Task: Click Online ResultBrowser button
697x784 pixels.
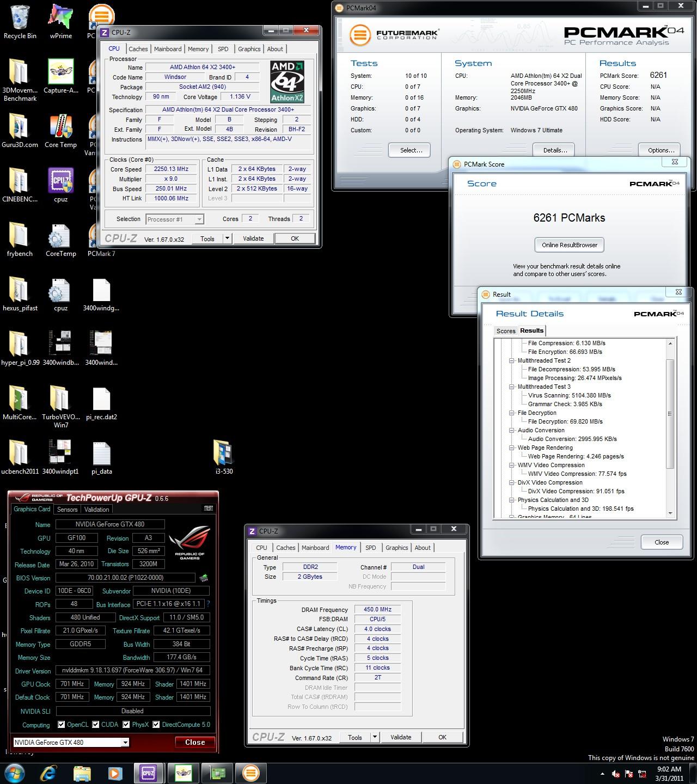Action: click(x=570, y=245)
